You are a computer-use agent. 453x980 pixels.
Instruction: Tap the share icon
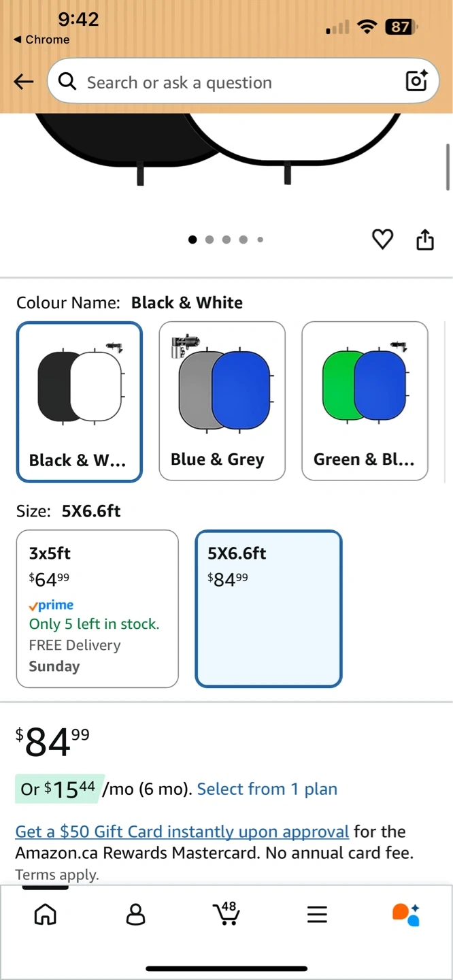pos(425,240)
